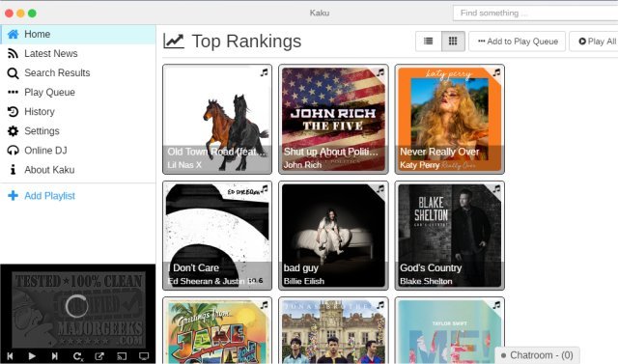The height and width of the screenshot is (364, 618).
Task: Go to Search Results
Action: click(x=77, y=72)
